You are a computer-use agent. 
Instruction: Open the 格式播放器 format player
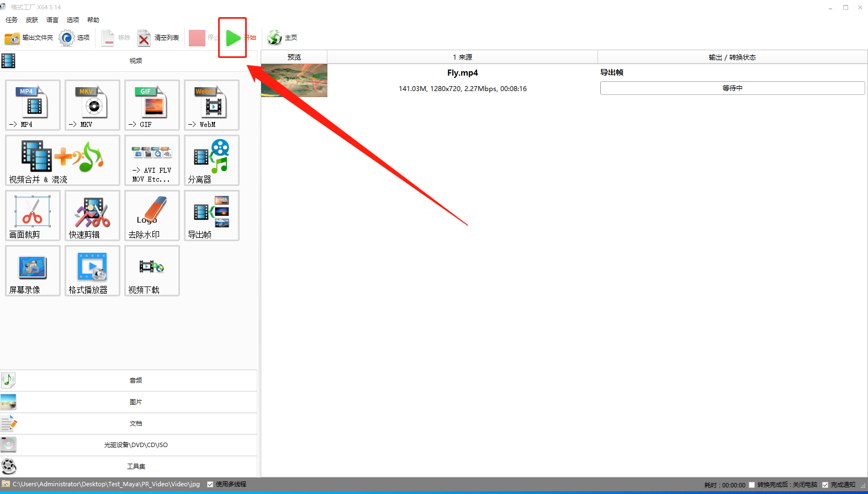click(x=92, y=270)
